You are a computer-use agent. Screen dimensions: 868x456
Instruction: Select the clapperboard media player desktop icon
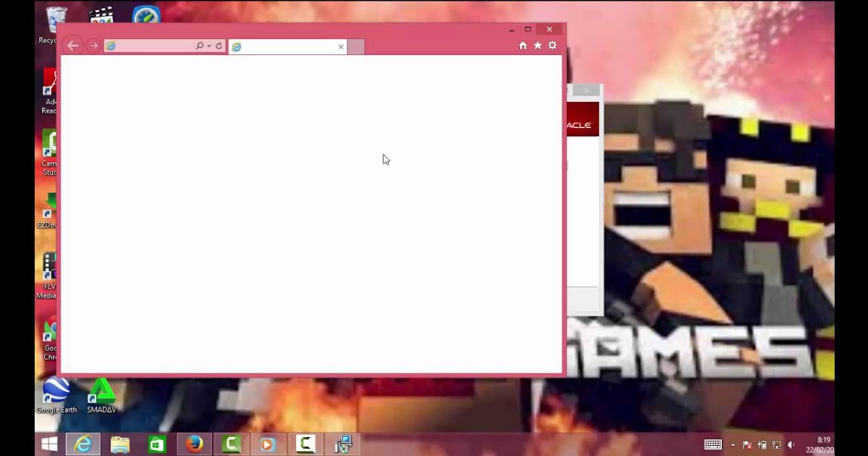[101, 16]
